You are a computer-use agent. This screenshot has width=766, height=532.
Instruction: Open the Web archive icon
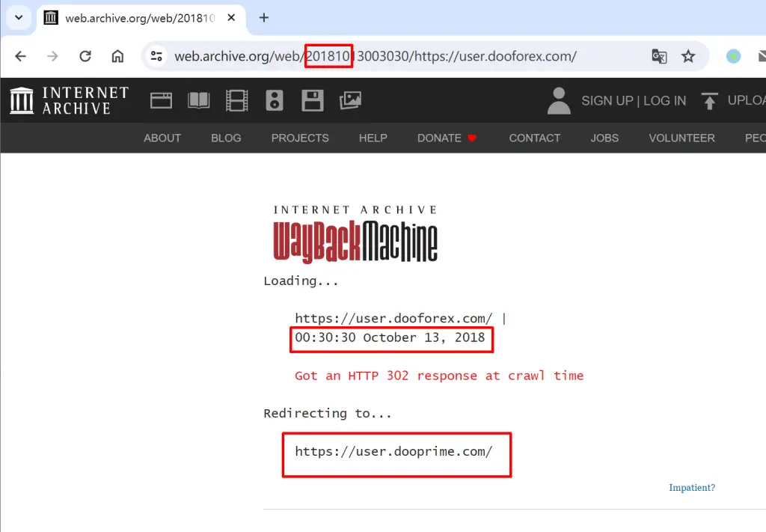click(x=161, y=100)
